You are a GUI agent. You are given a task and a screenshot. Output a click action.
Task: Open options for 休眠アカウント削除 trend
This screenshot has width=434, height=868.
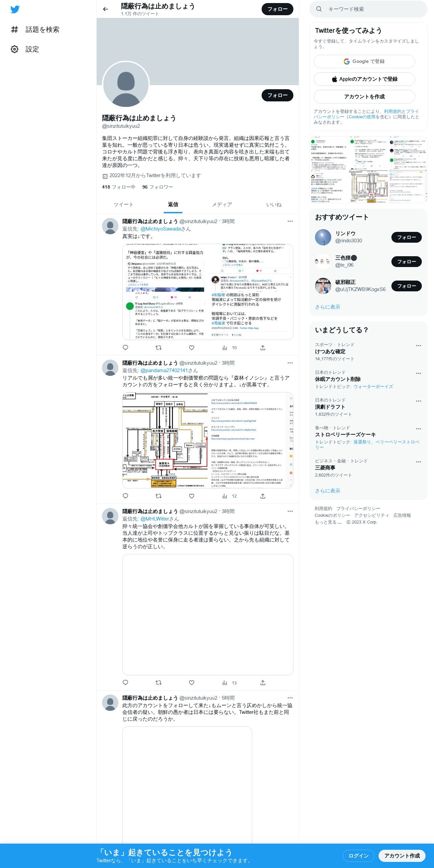tap(418, 373)
